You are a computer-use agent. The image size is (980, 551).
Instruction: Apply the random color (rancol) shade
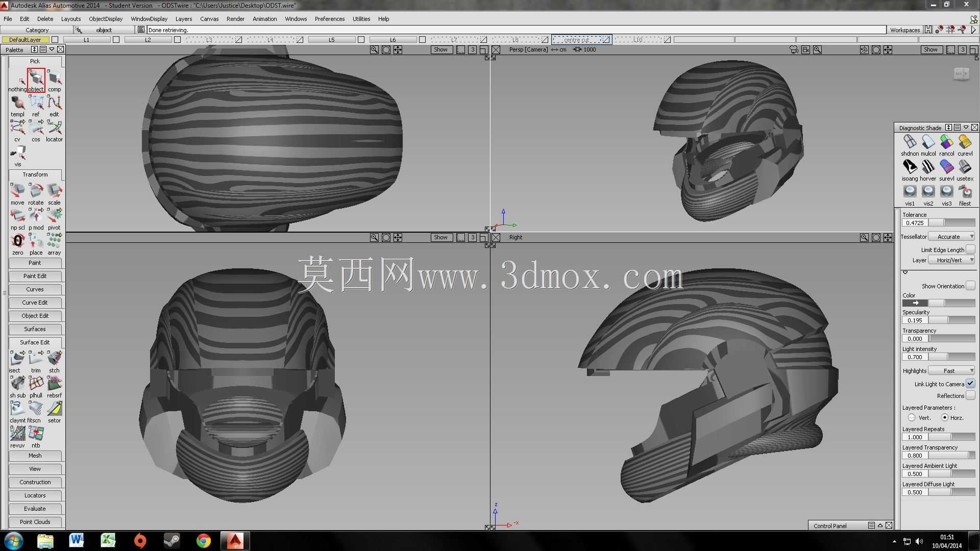pyautogui.click(x=946, y=145)
